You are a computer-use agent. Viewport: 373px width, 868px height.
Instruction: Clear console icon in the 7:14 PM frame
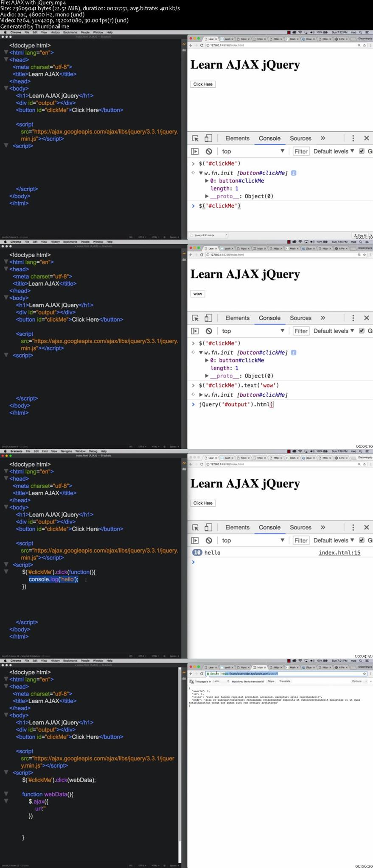tap(209, 331)
